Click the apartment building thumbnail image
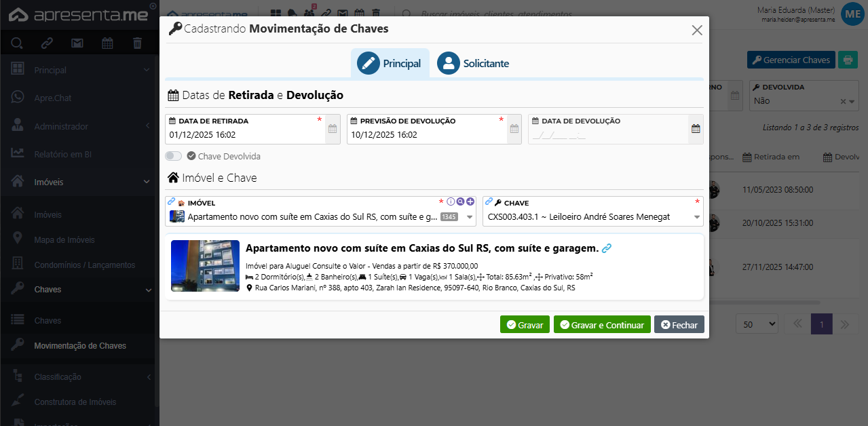The height and width of the screenshot is (426, 868). (x=205, y=266)
